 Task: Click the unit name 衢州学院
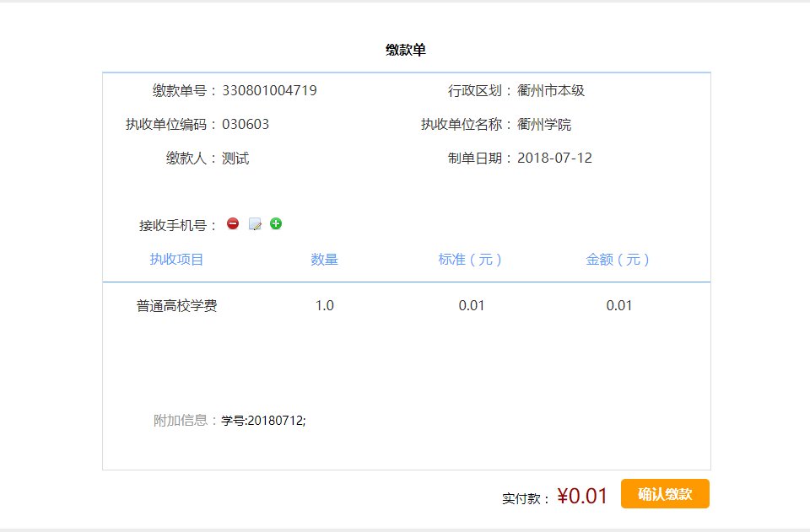(544, 124)
